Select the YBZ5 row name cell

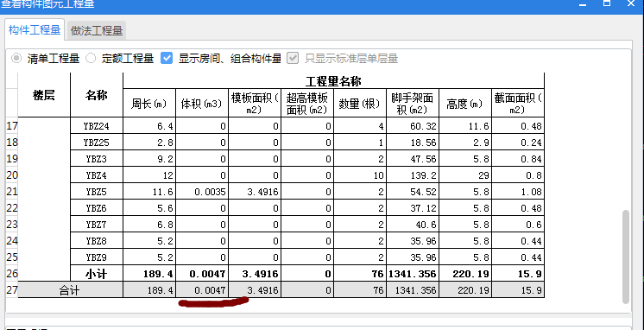coord(97,192)
